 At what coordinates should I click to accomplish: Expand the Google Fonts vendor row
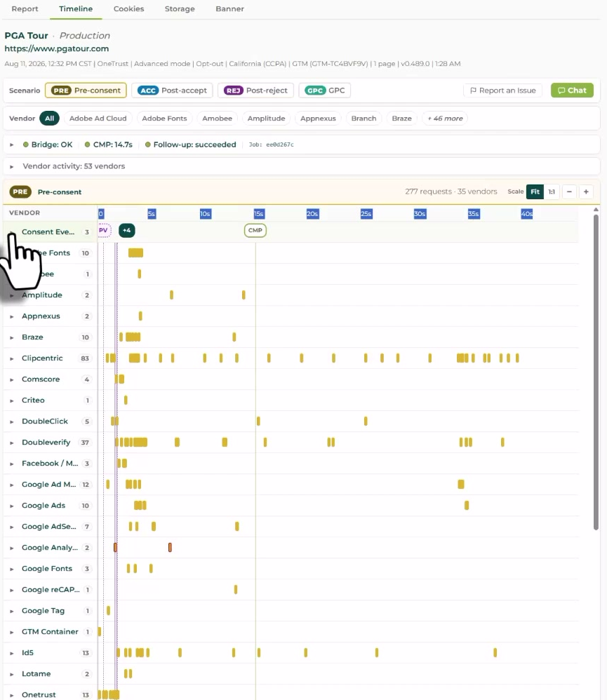(12, 569)
